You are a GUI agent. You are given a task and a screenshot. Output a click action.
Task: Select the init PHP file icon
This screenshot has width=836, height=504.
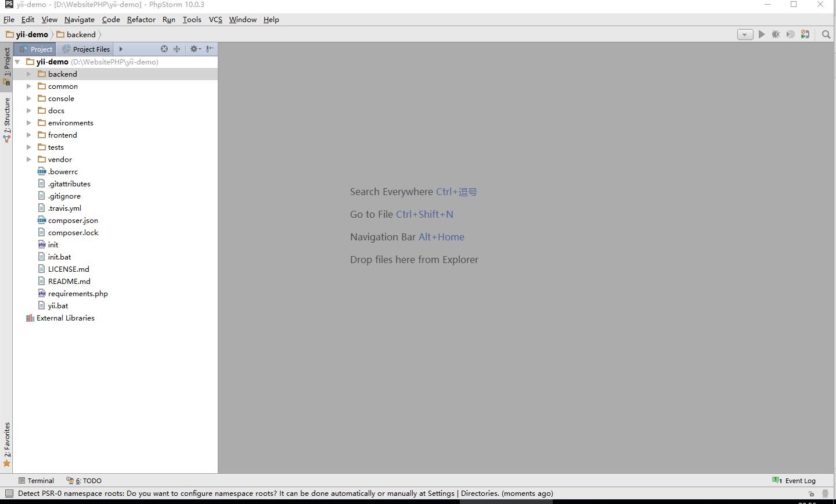pyautogui.click(x=42, y=244)
